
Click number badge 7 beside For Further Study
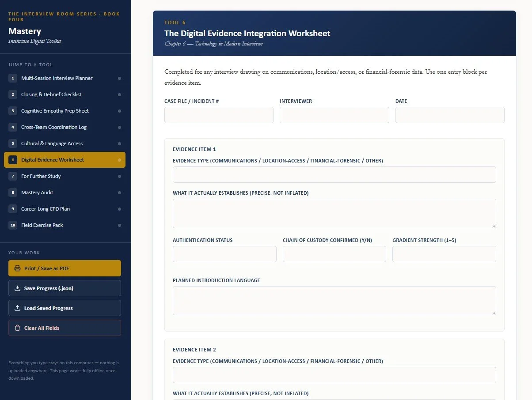tap(13, 176)
